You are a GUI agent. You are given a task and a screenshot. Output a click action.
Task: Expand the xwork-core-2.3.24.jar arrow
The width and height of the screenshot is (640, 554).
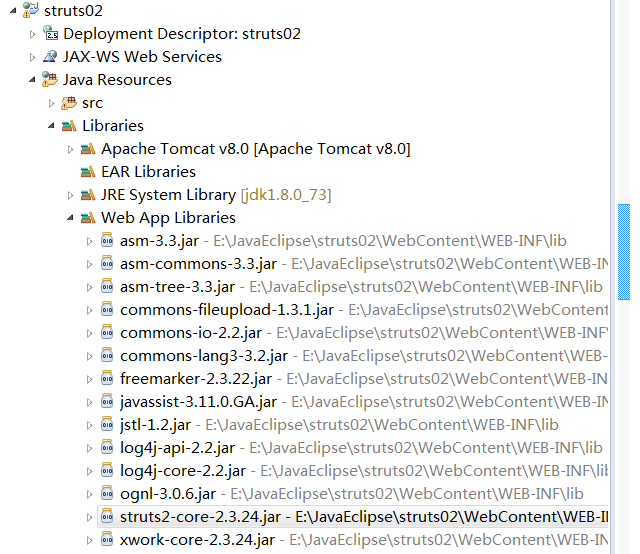tap(89, 541)
